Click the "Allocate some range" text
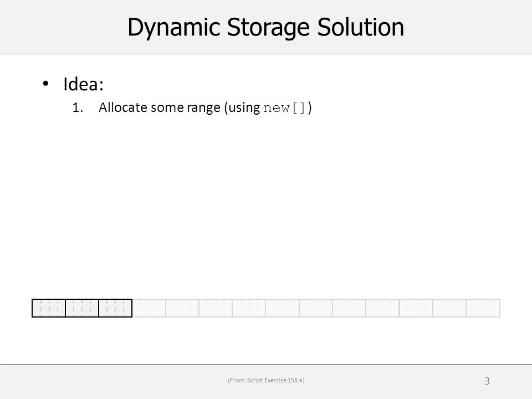This screenshot has width=532, height=399. click(x=160, y=108)
